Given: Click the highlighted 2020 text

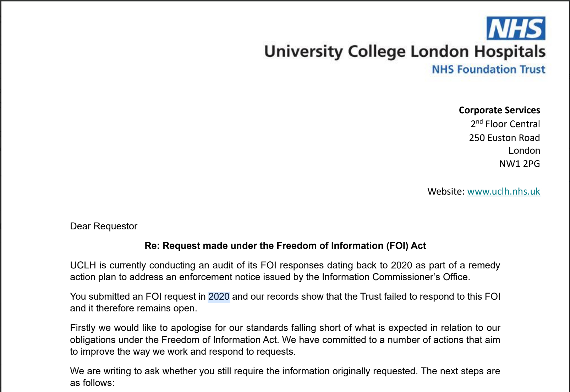Looking at the screenshot, I should pos(219,296).
